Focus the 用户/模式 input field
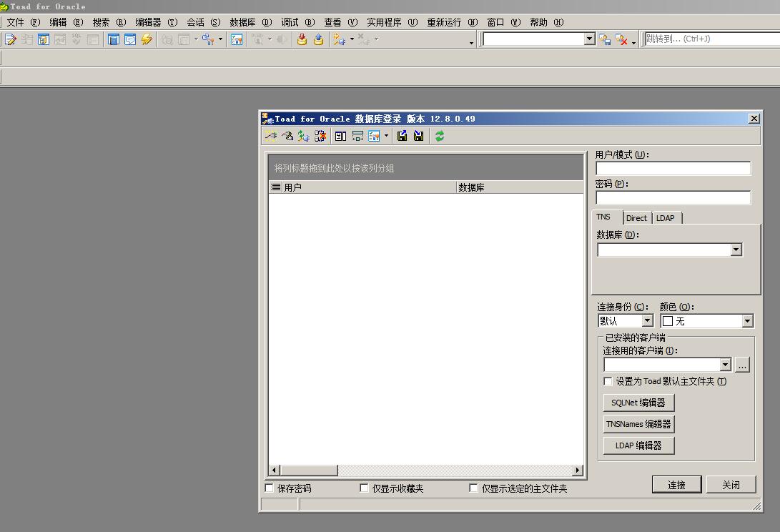 tap(673, 169)
